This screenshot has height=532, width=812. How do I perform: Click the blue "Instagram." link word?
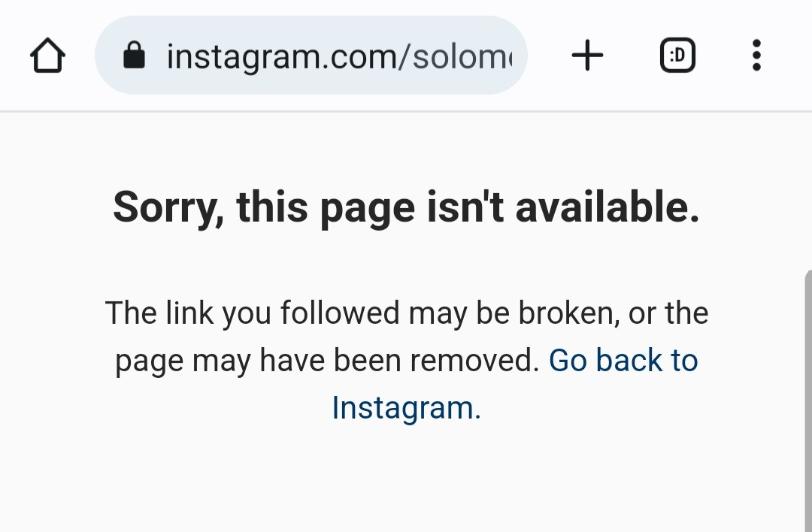pyautogui.click(x=406, y=408)
